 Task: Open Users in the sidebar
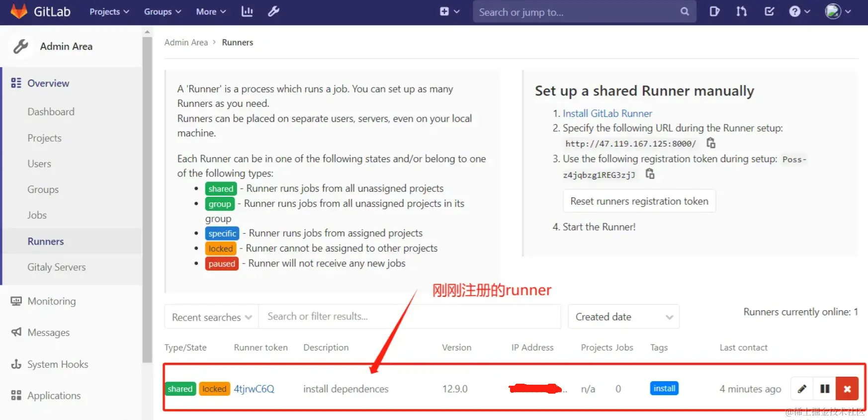[x=39, y=164]
